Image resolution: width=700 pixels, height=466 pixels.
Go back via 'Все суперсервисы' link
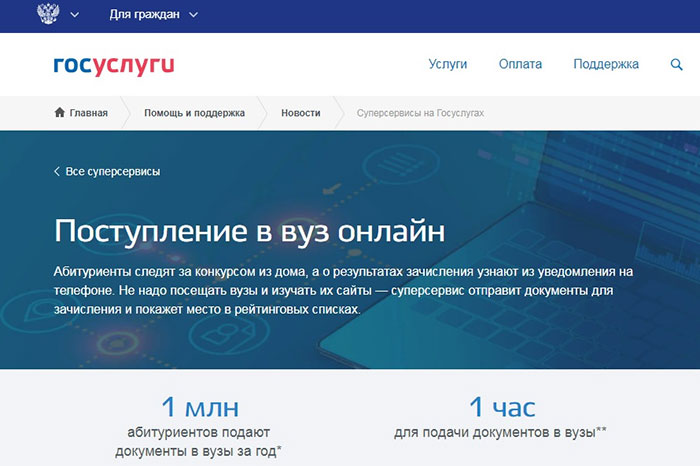tap(112, 171)
